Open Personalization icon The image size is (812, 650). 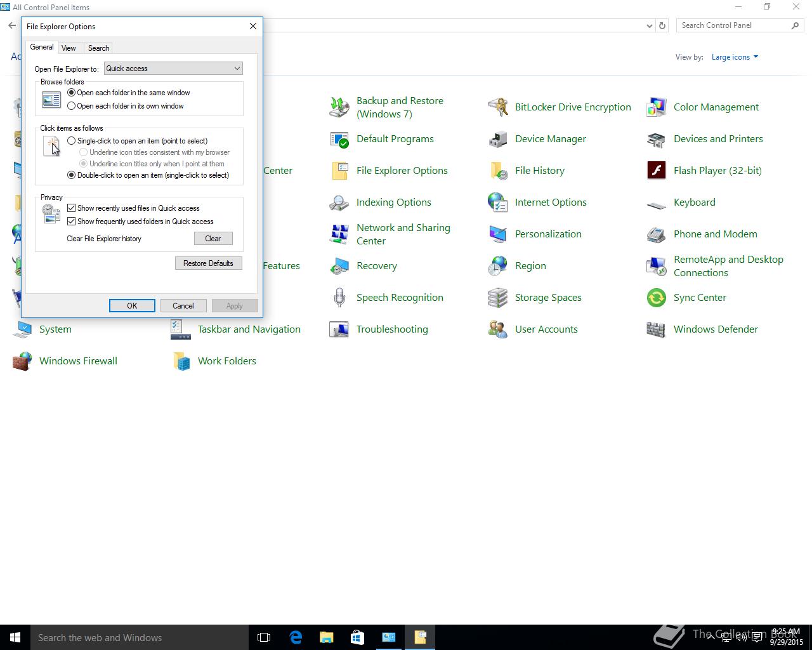click(498, 234)
